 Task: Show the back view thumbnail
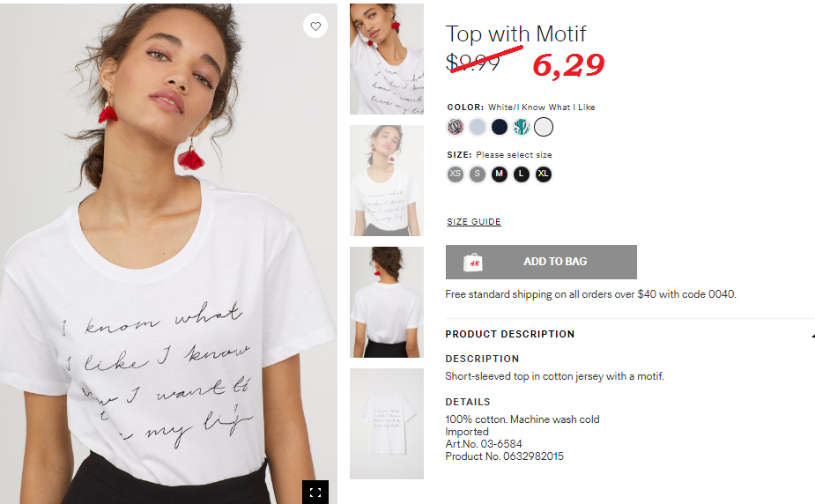pyautogui.click(x=387, y=302)
